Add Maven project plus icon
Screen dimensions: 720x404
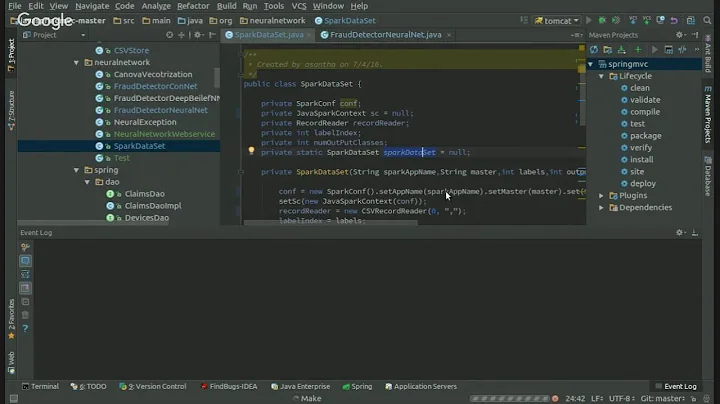click(638, 50)
